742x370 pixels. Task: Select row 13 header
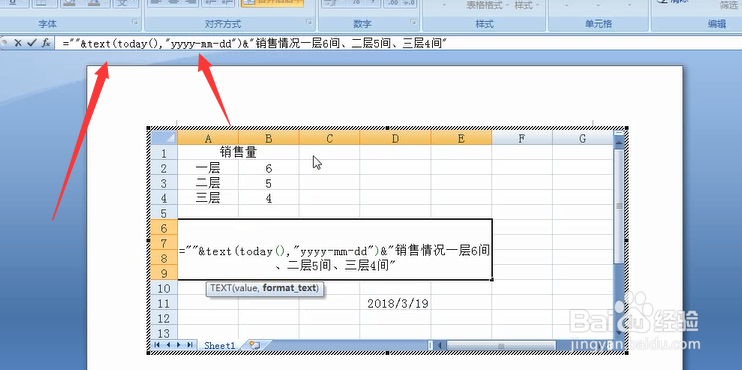coord(164,333)
